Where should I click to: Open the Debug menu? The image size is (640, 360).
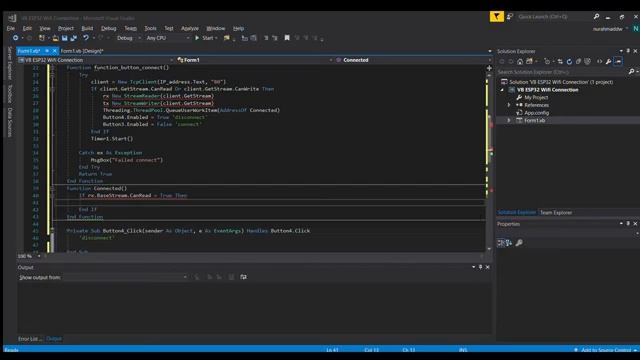click(x=109, y=28)
